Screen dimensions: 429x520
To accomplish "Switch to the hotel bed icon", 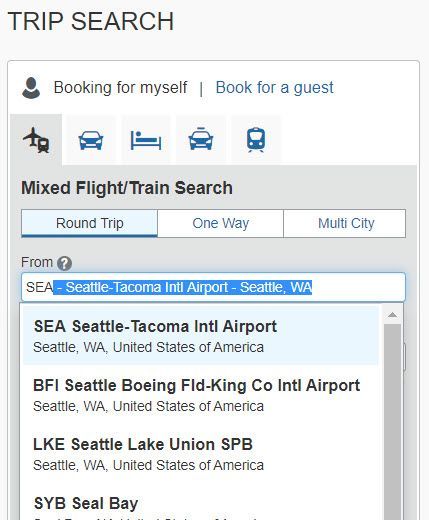I will [146, 140].
